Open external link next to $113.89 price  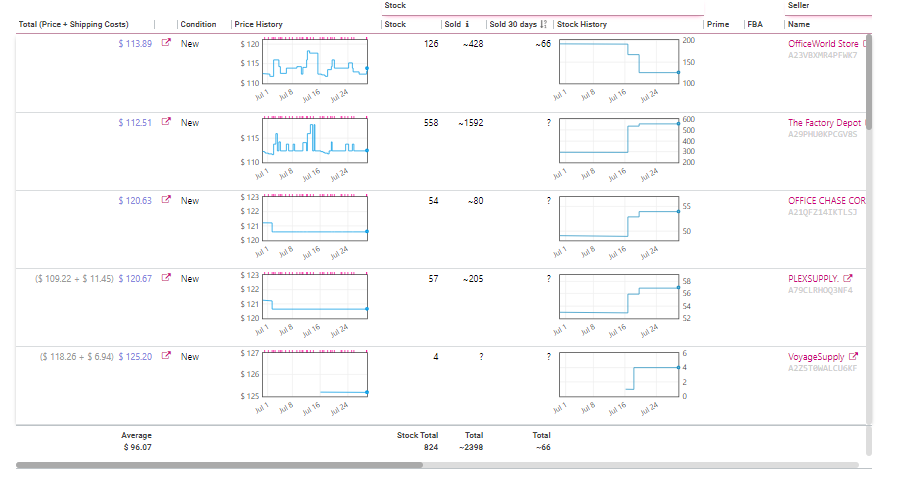pyautogui.click(x=166, y=43)
